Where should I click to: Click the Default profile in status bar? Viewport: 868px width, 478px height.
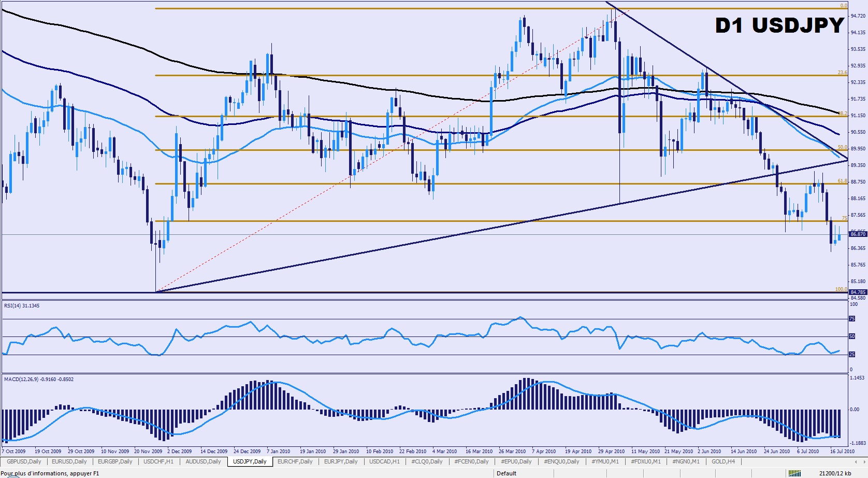pyautogui.click(x=507, y=473)
